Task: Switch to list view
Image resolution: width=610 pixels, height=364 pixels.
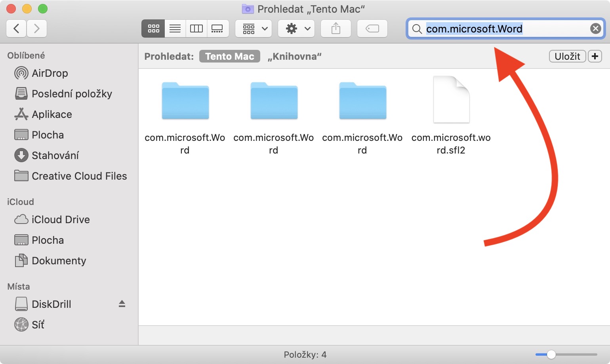Action: coord(175,28)
